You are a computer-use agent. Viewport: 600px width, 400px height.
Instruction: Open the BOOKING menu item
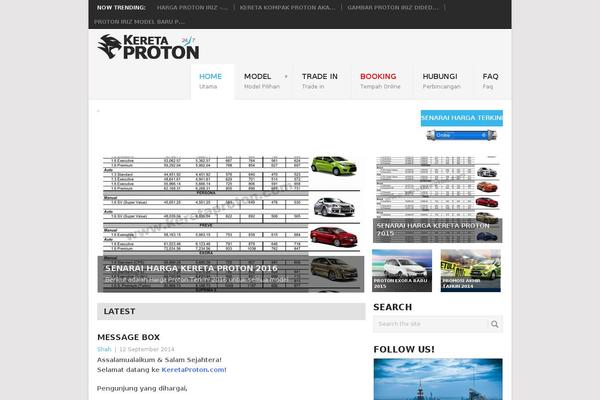(380, 81)
